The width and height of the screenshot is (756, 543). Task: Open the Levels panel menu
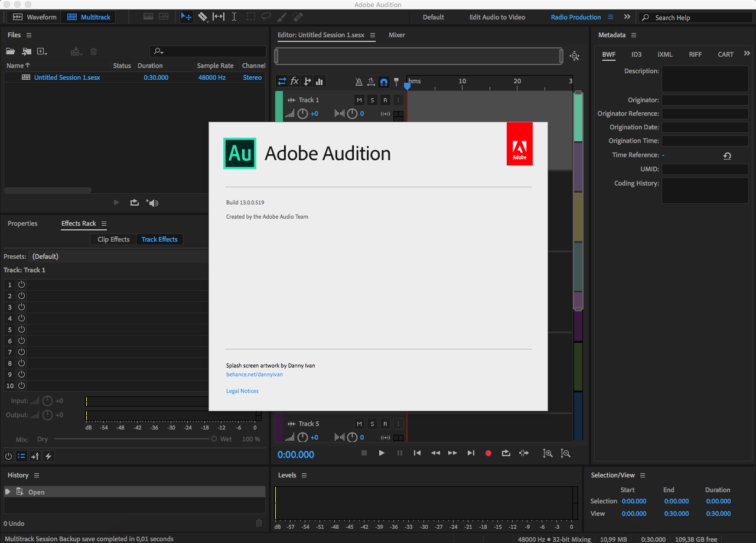[x=304, y=476]
